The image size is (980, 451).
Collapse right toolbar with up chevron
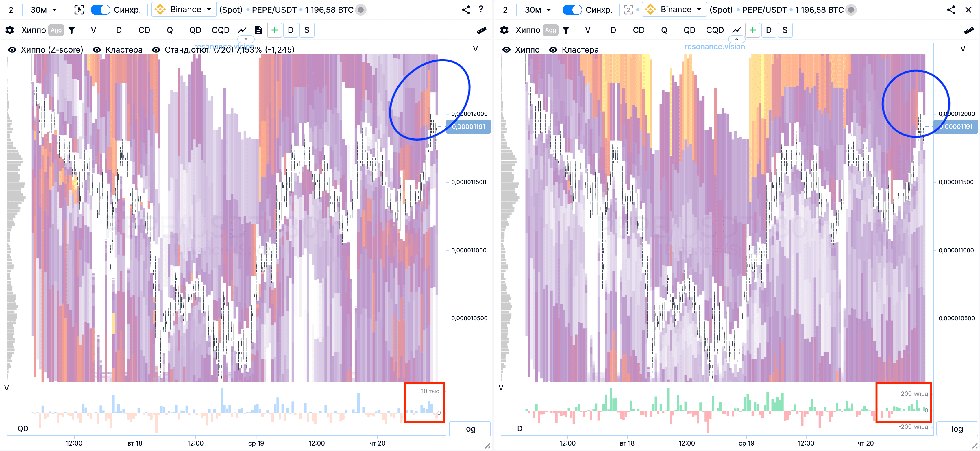pos(737,39)
